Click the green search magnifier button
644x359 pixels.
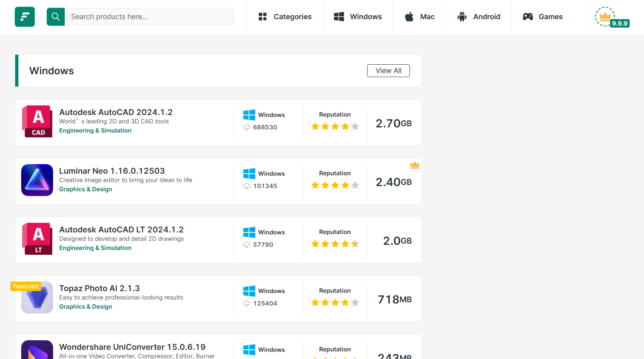pos(56,17)
